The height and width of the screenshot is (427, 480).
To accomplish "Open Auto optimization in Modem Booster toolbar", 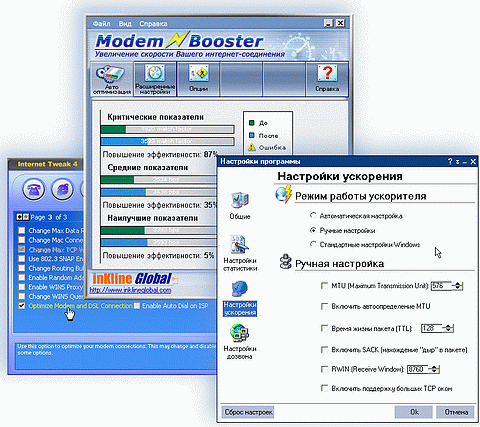I will [112, 79].
